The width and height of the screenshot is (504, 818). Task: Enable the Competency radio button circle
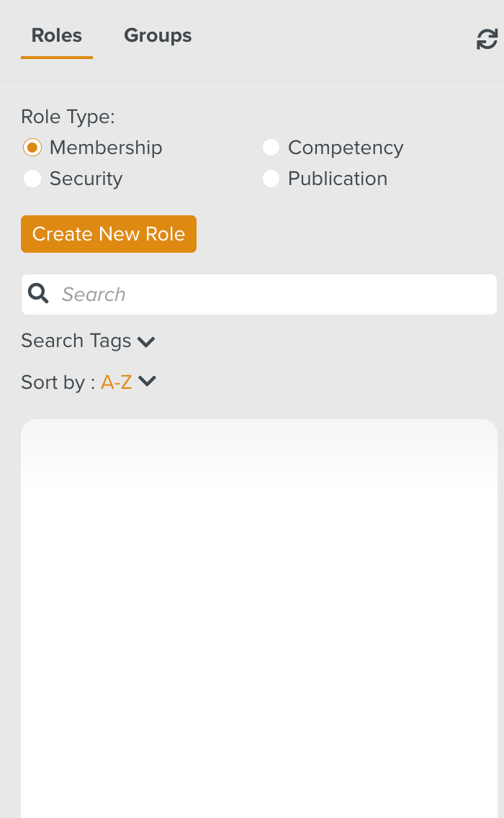(x=271, y=148)
